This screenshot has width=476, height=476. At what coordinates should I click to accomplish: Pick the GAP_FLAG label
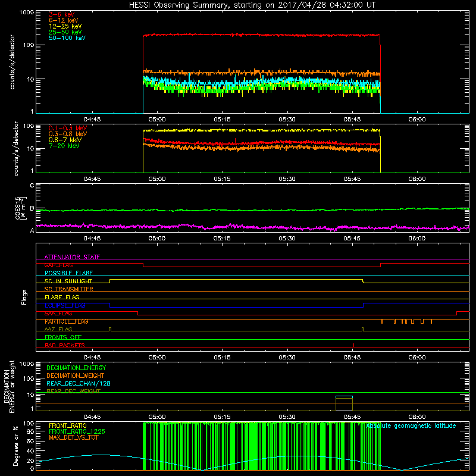click(58, 265)
